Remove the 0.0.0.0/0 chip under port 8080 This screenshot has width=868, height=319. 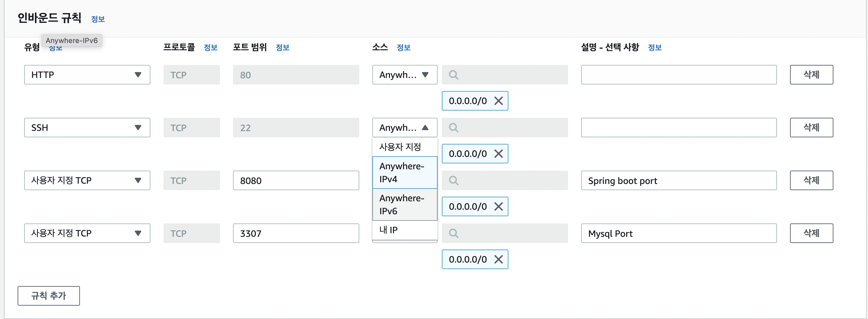tap(498, 206)
